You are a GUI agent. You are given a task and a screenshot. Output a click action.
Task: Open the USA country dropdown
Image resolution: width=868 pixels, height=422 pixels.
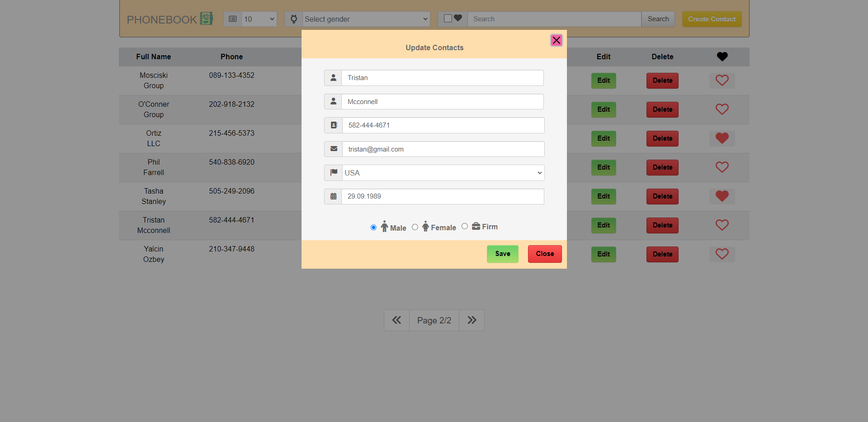coord(443,173)
